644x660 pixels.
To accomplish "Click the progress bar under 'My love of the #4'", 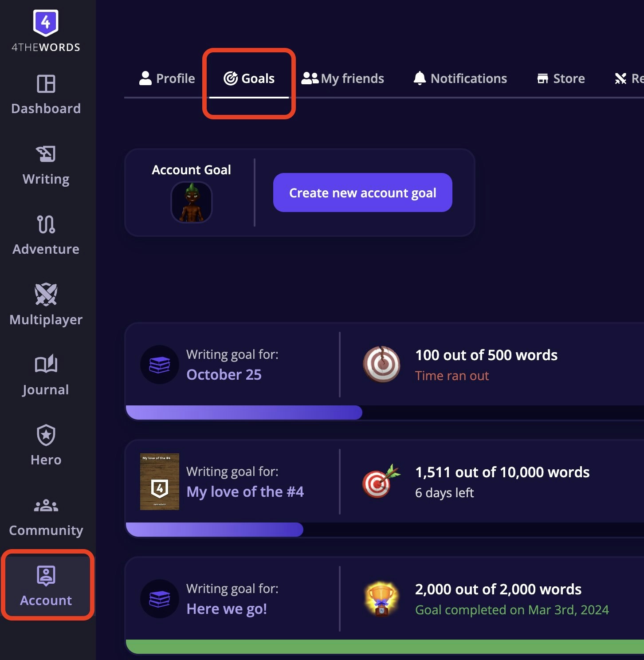I will tap(215, 530).
